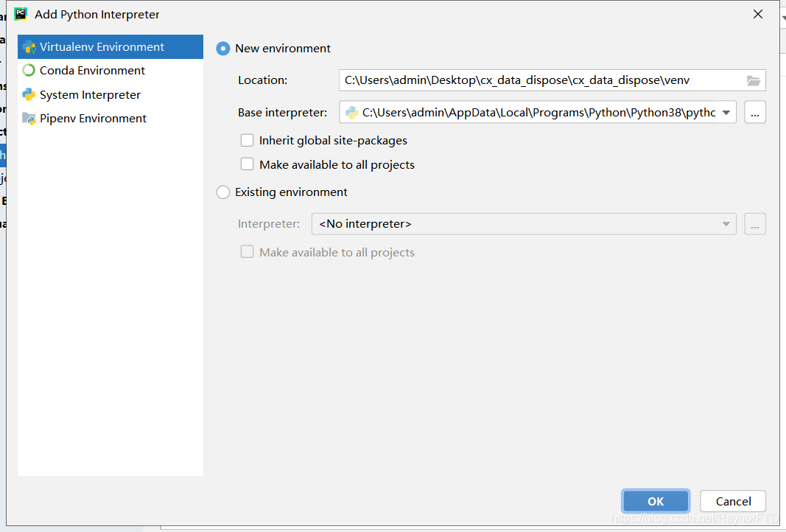Close the Add Python Interpreter dialog

pyautogui.click(x=758, y=14)
